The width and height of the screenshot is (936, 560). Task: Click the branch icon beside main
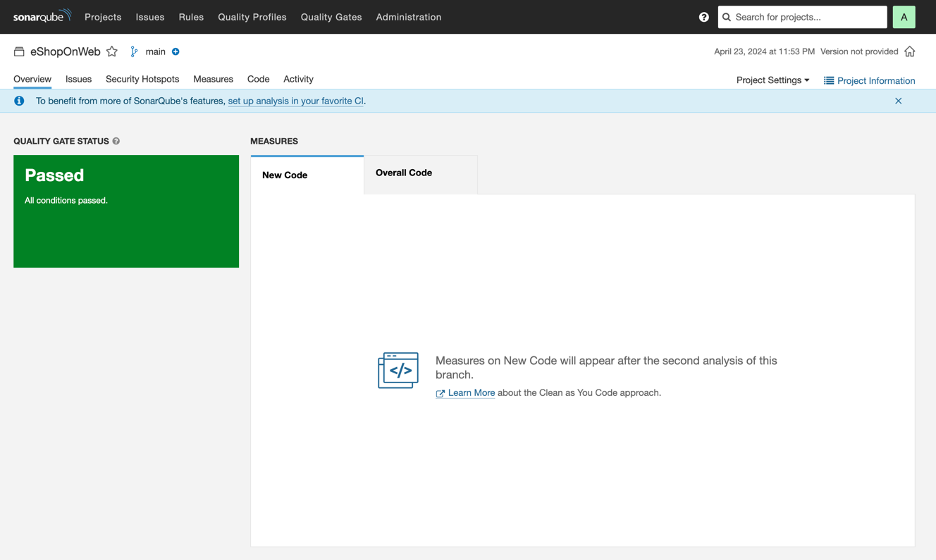(133, 51)
